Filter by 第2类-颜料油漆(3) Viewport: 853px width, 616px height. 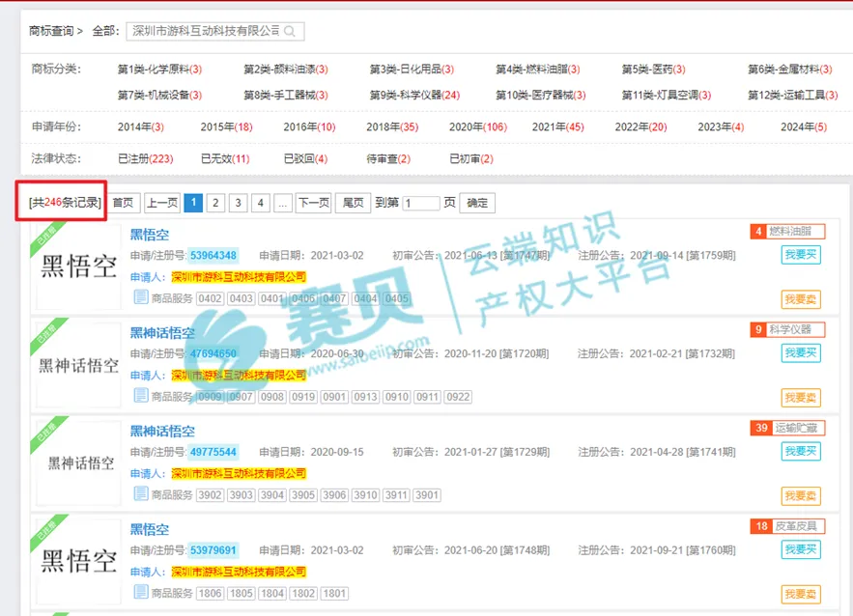pyautogui.click(x=286, y=70)
